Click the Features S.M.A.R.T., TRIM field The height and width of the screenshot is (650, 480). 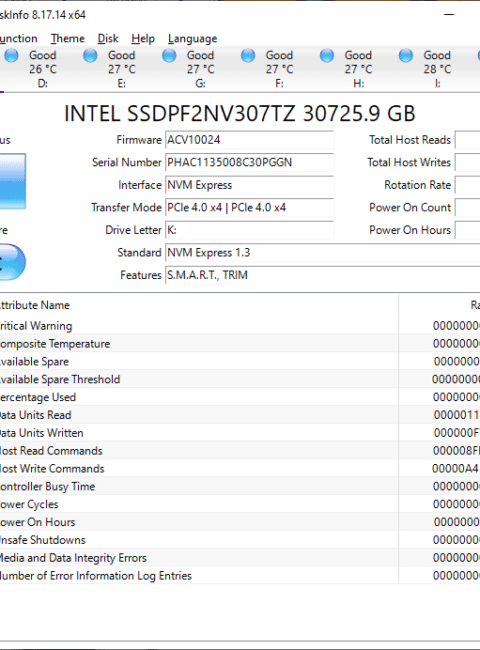(322, 275)
